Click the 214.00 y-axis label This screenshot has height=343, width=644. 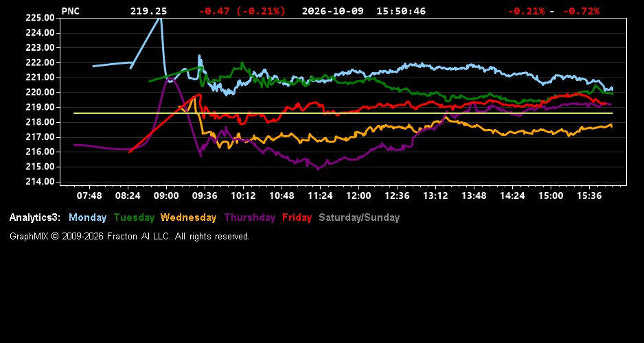pos(40,181)
